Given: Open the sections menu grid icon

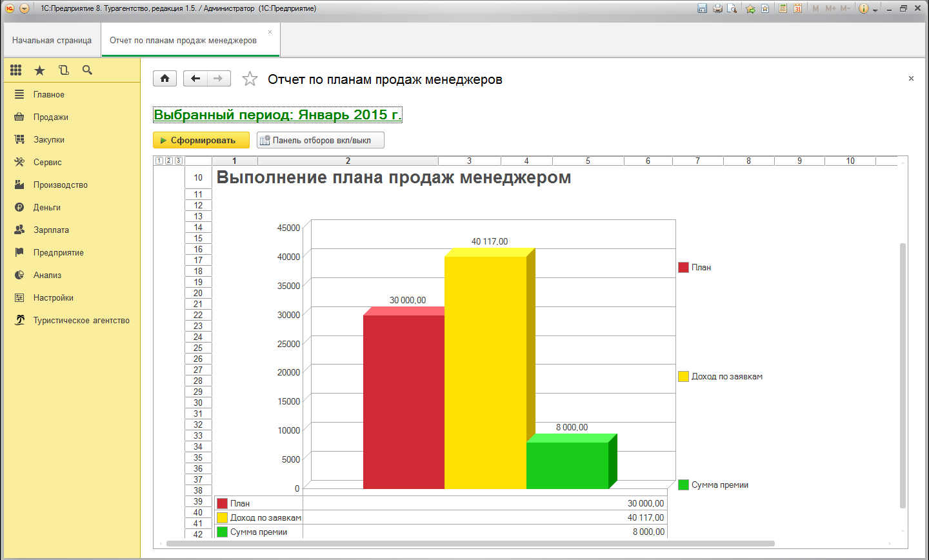Looking at the screenshot, I should tap(16, 70).
